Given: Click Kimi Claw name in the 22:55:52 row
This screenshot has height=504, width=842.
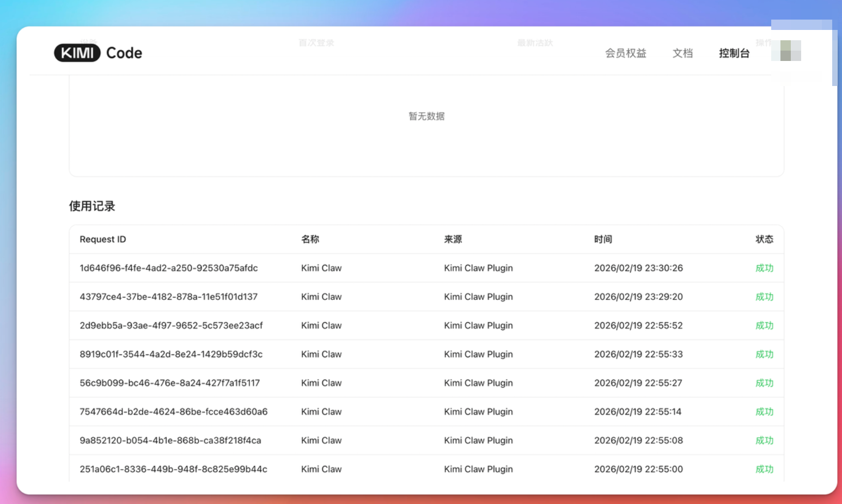Looking at the screenshot, I should (x=321, y=325).
